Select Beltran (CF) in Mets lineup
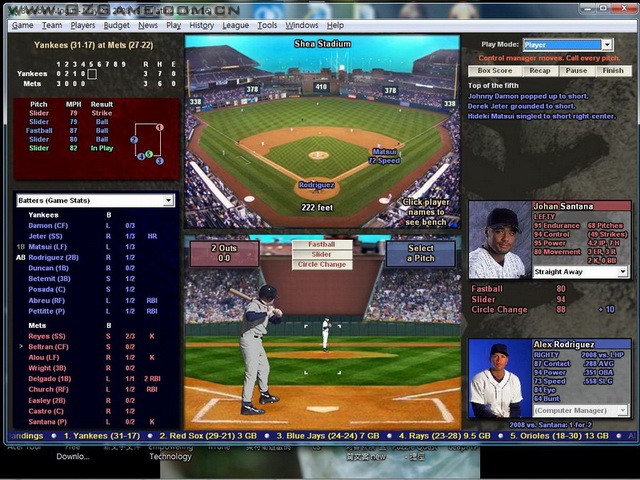Screen dimensions: 640x480 point(48,347)
